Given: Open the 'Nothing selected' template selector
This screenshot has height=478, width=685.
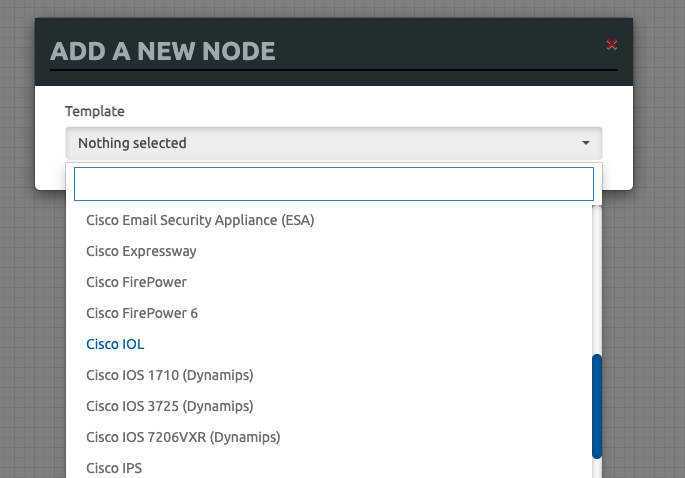Looking at the screenshot, I should point(334,143).
